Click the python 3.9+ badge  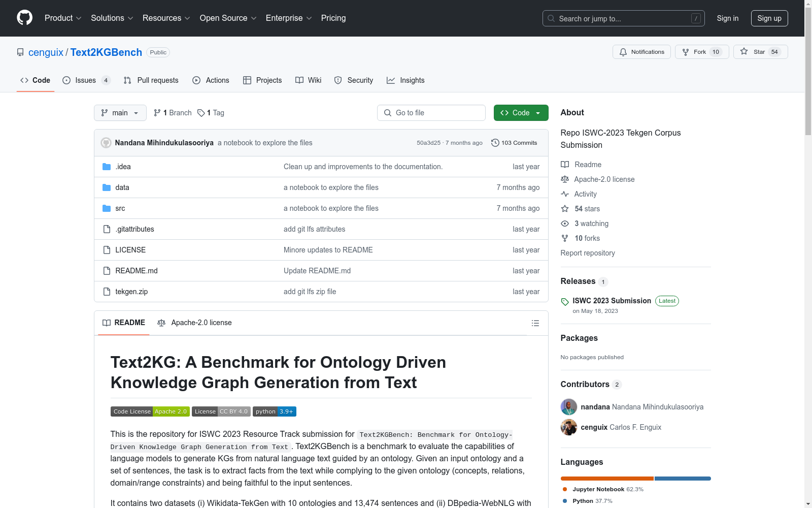[275, 411]
